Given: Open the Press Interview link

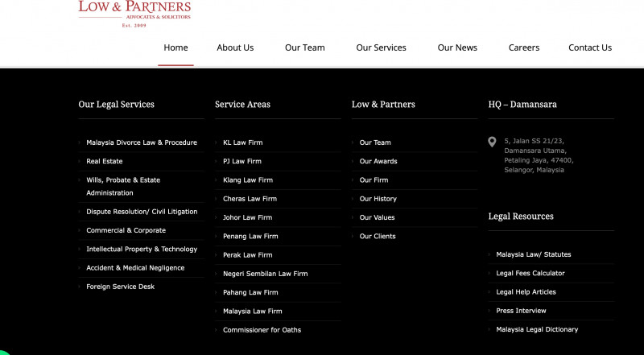Looking at the screenshot, I should [x=521, y=311].
